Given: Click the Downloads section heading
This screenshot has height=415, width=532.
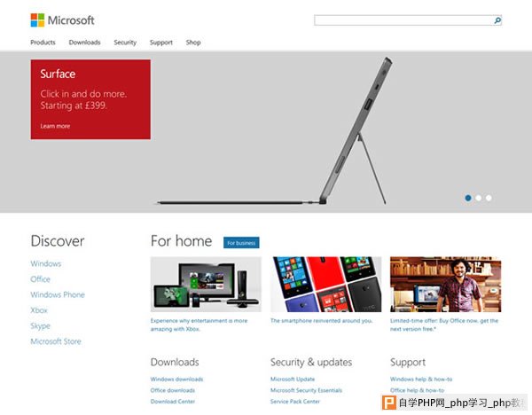Looking at the screenshot, I should pos(175,362).
